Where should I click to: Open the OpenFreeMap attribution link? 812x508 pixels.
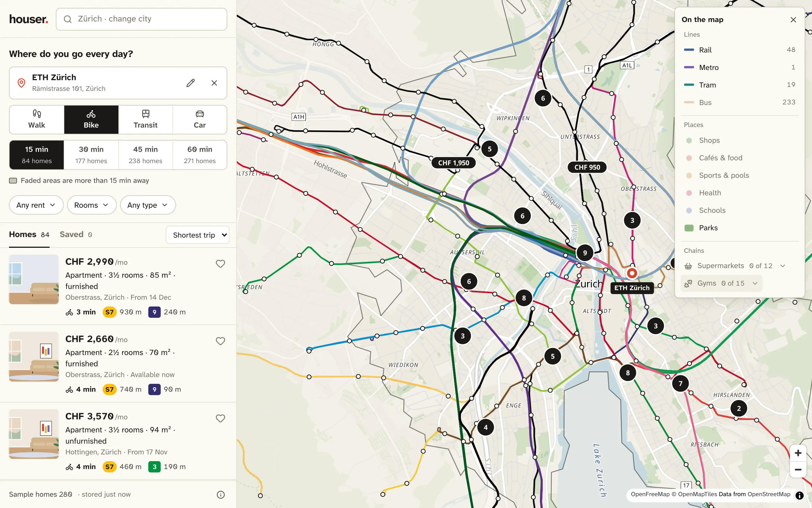[650, 494]
